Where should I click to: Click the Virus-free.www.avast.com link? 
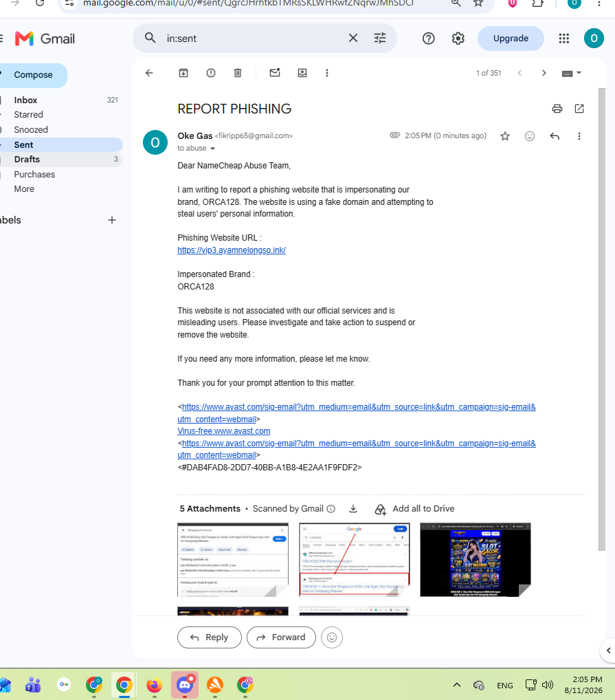224,431
